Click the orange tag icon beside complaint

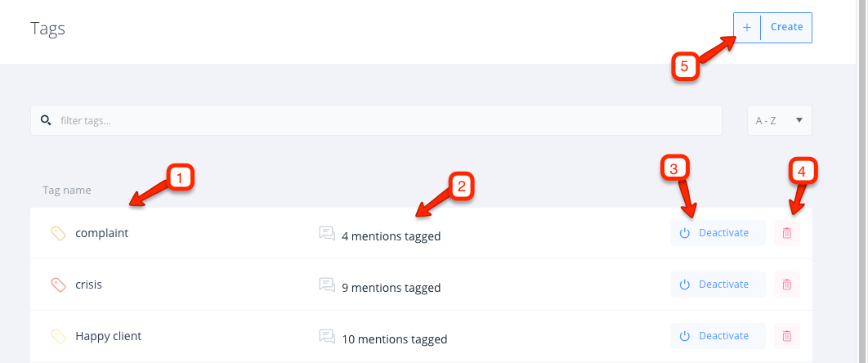tap(59, 234)
